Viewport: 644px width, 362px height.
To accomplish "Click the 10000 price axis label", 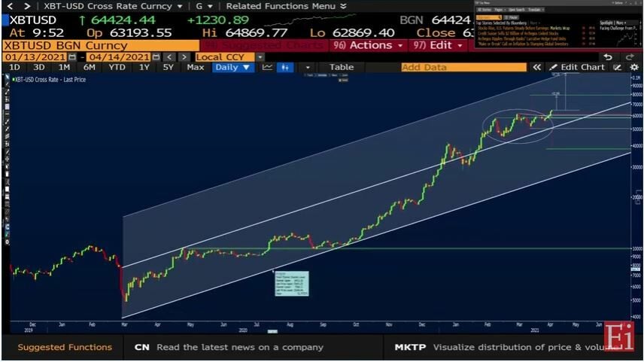I will point(637,248).
